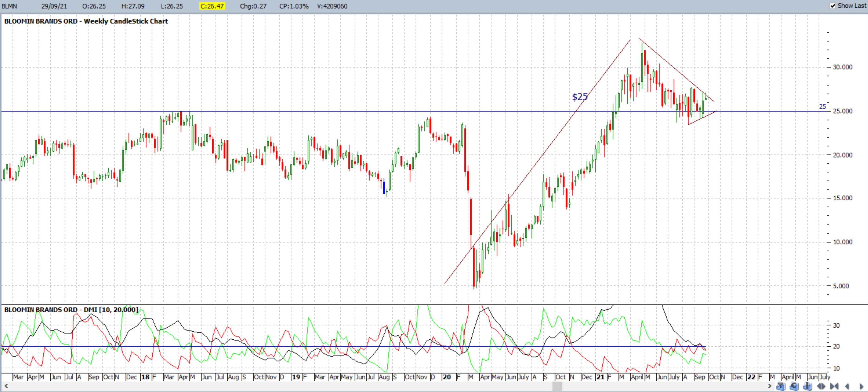Click the open price O:26.25
This screenshot has height=392, width=868.
pos(94,6)
